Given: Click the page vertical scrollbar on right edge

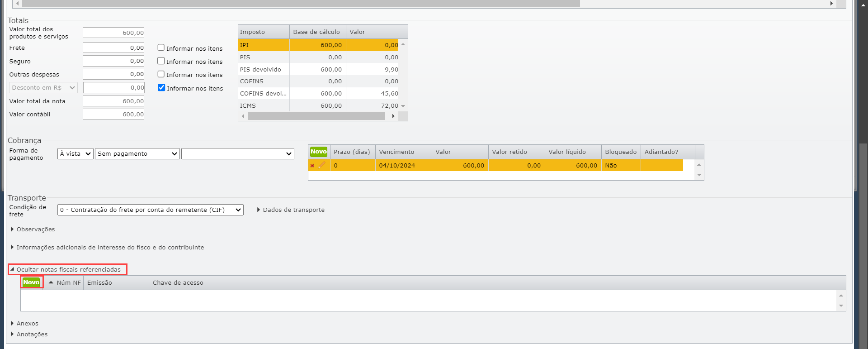Looking at the screenshot, I should pos(863,246).
